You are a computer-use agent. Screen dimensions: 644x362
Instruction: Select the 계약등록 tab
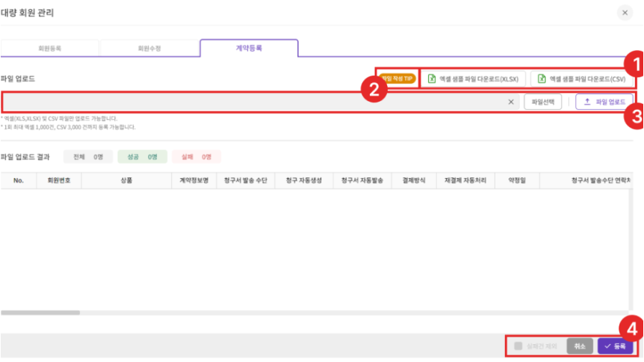click(x=249, y=48)
